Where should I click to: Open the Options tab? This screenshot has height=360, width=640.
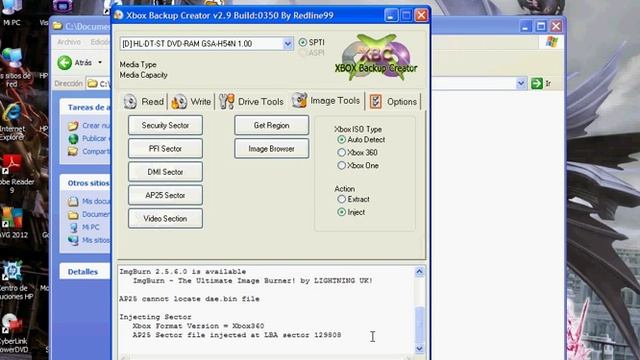pos(393,102)
